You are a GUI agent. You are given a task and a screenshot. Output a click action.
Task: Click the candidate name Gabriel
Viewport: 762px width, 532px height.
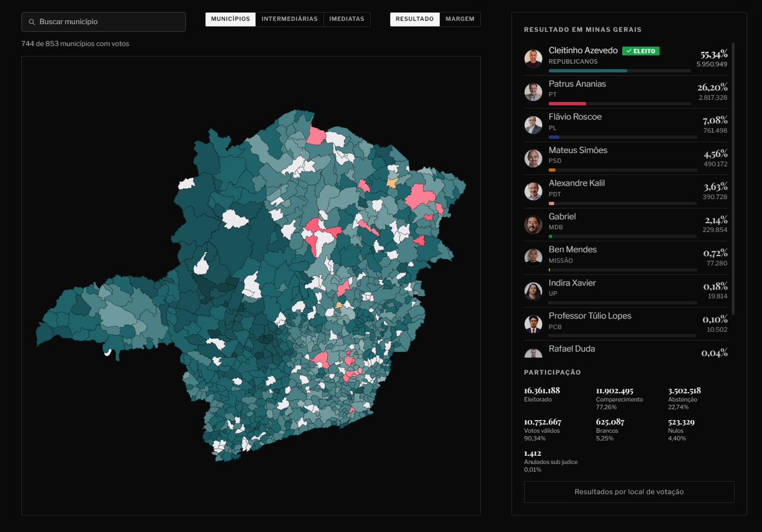click(562, 217)
